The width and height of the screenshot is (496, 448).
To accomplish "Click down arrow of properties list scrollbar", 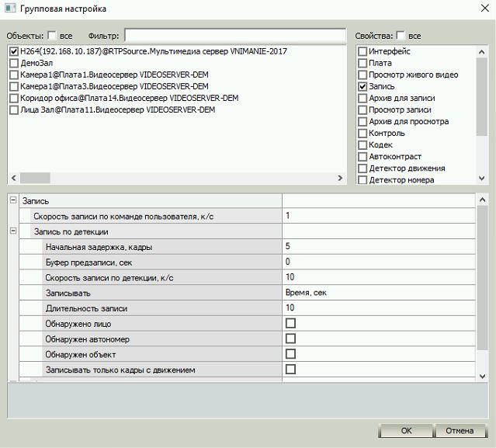I will tap(482, 179).
